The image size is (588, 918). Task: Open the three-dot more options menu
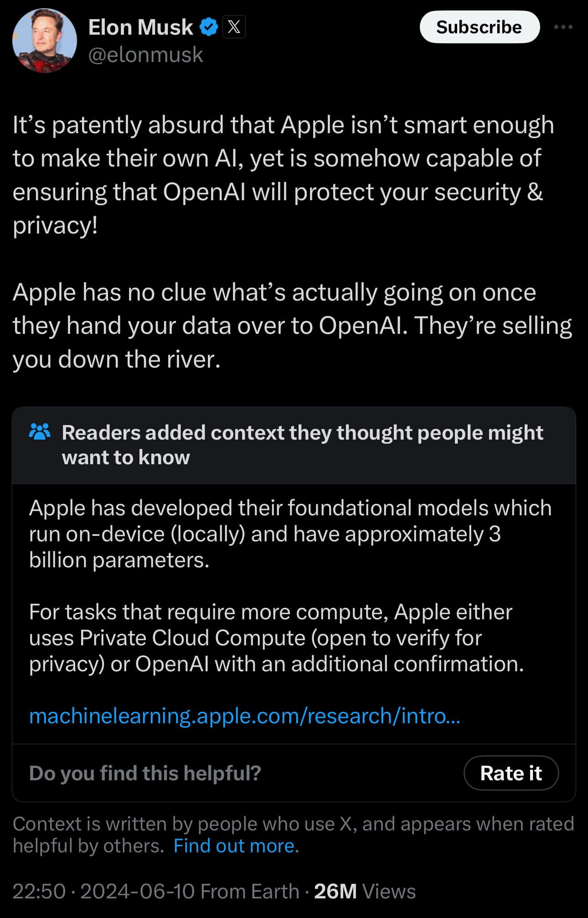pyautogui.click(x=563, y=27)
